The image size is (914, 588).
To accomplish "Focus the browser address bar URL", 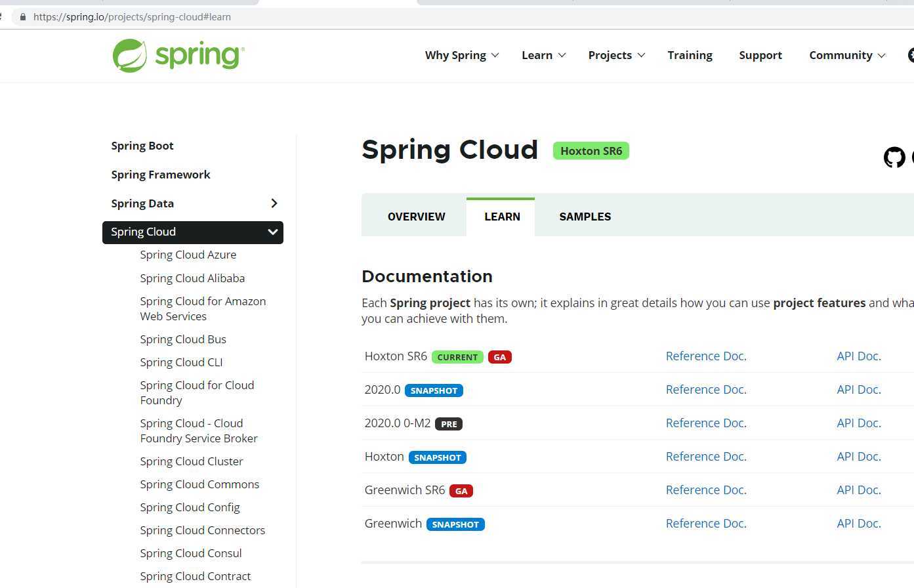I will (x=132, y=17).
